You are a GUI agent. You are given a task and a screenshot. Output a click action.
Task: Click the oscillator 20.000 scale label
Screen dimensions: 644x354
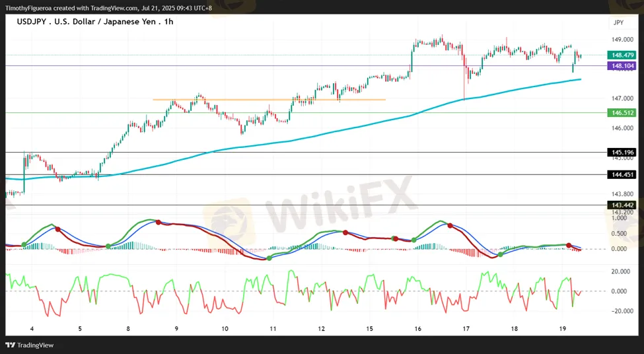[x=622, y=271]
